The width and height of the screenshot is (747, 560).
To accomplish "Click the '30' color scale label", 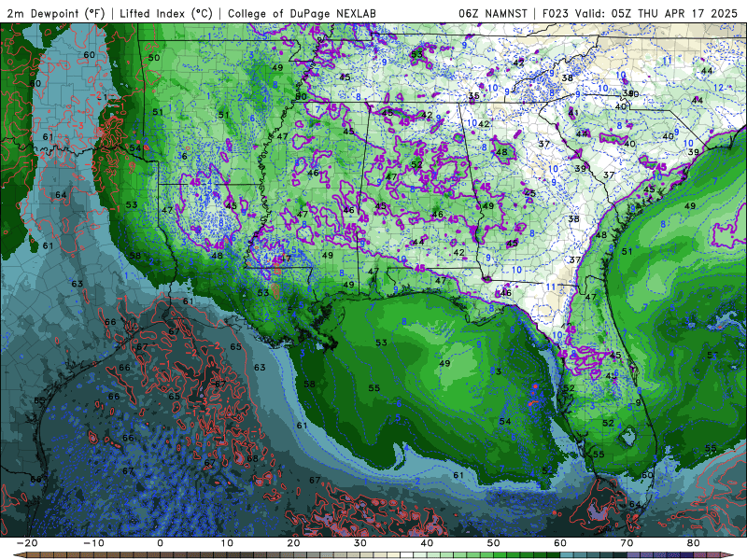I will pos(360,543).
